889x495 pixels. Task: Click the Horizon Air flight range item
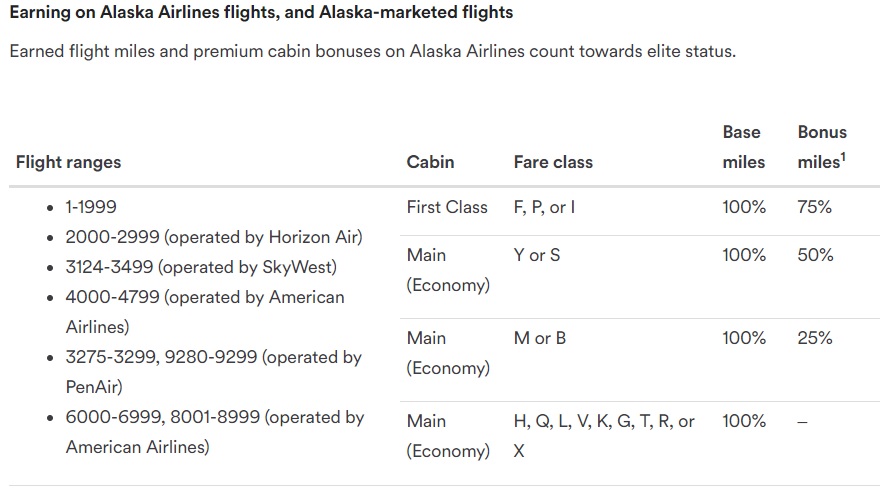(213, 238)
